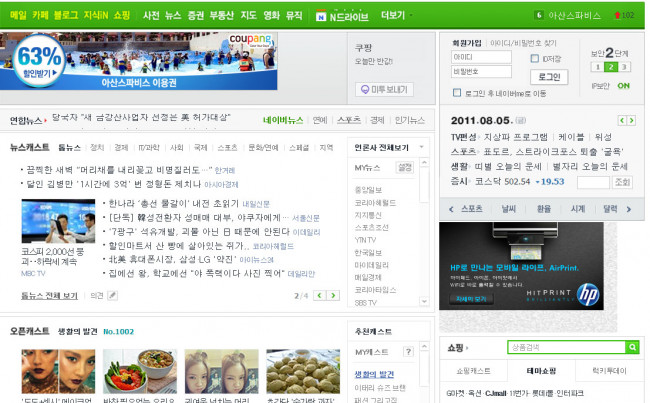Toggle IP보안 ON switch
This screenshot has height=403, width=650.
click(x=623, y=86)
